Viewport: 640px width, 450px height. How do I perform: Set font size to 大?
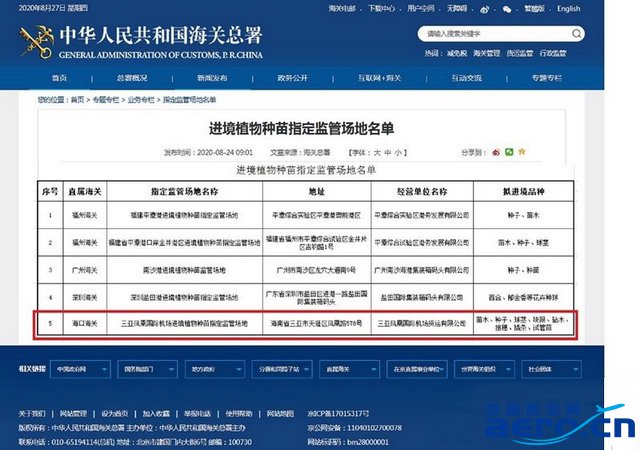(x=377, y=153)
